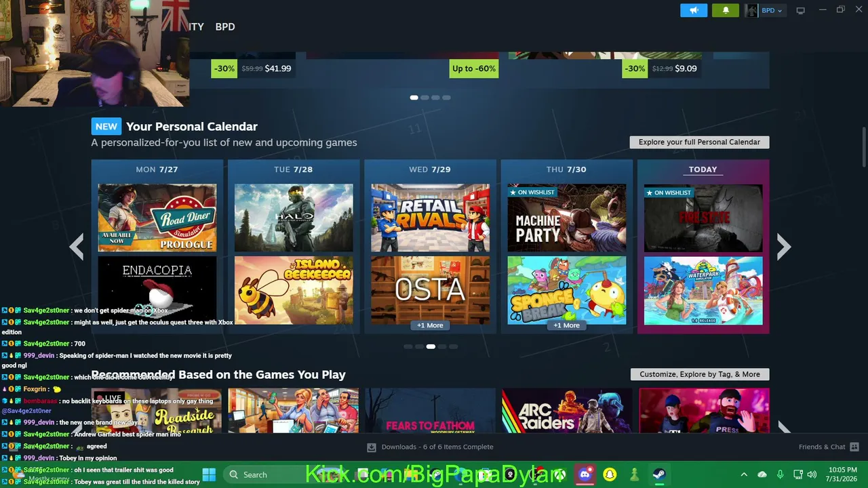Viewport: 868px width, 488px height.
Task: Open Snapchat from the taskbar
Action: click(610, 474)
